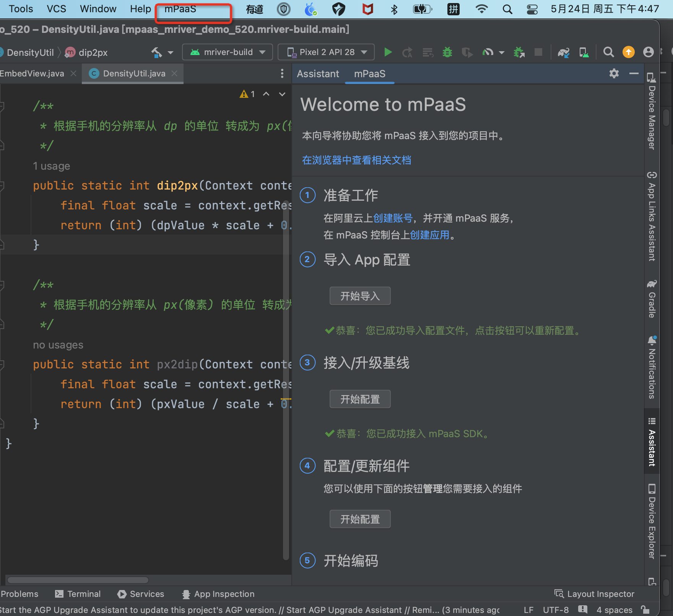
Task: Click the Stop square button
Action: [x=538, y=52]
